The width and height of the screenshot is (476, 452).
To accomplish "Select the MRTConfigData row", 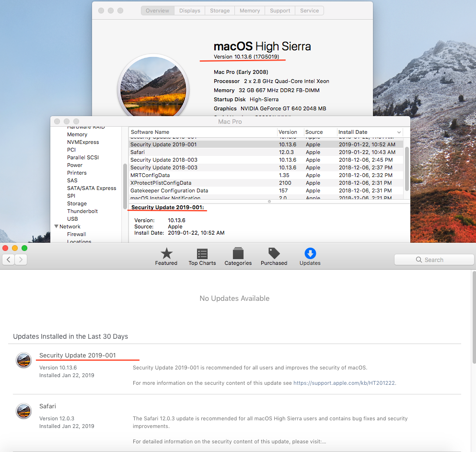I will coord(266,175).
